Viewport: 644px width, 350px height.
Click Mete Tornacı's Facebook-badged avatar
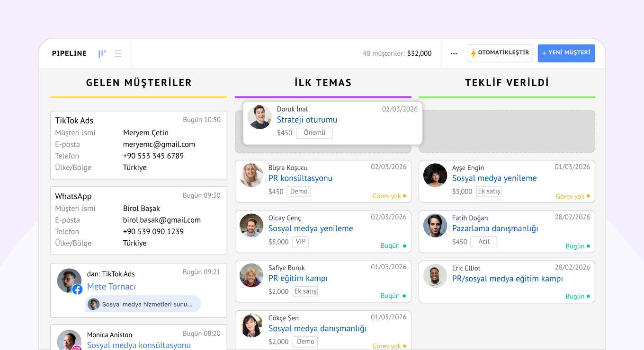coord(69,281)
